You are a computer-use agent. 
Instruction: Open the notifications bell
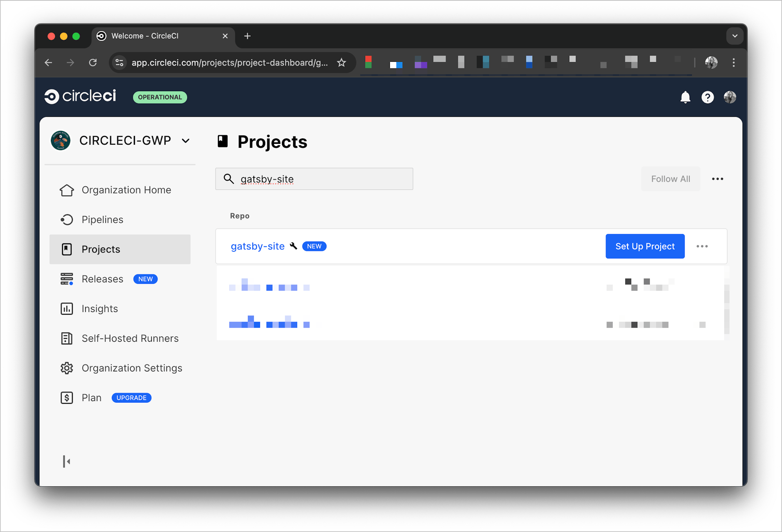[685, 97]
